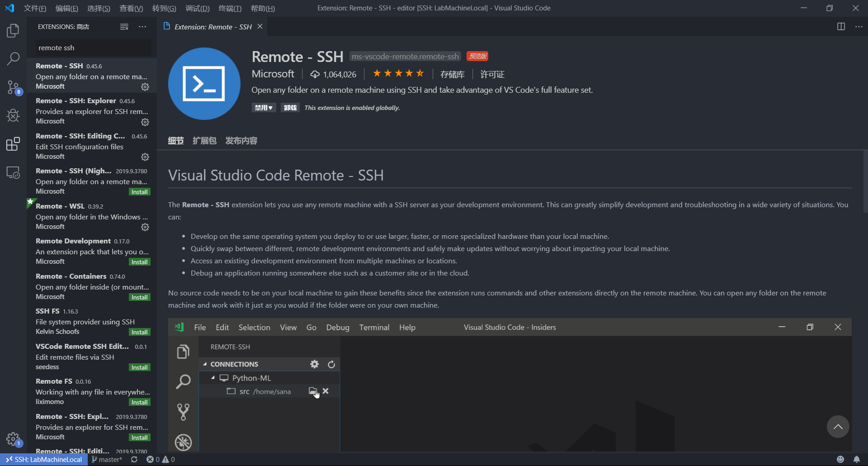Select the Remote - Containers list item
This screenshot has height=466, width=868.
click(92, 286)
